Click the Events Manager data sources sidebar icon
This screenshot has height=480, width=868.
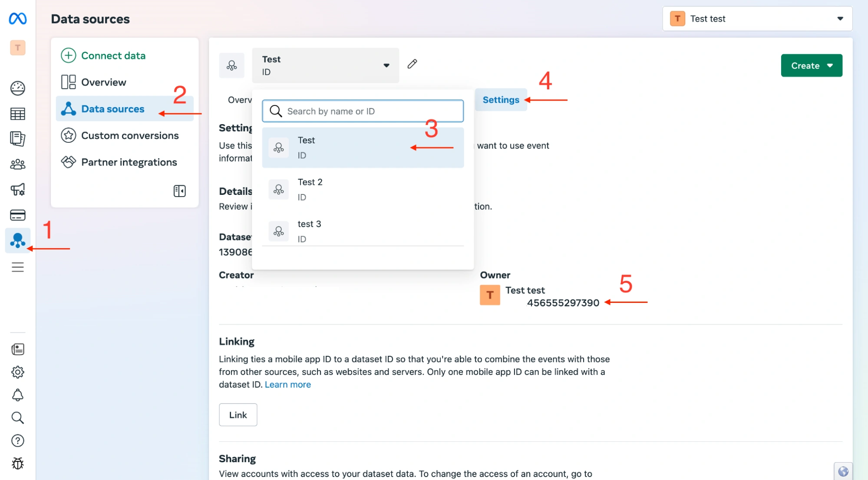point(18,240)
